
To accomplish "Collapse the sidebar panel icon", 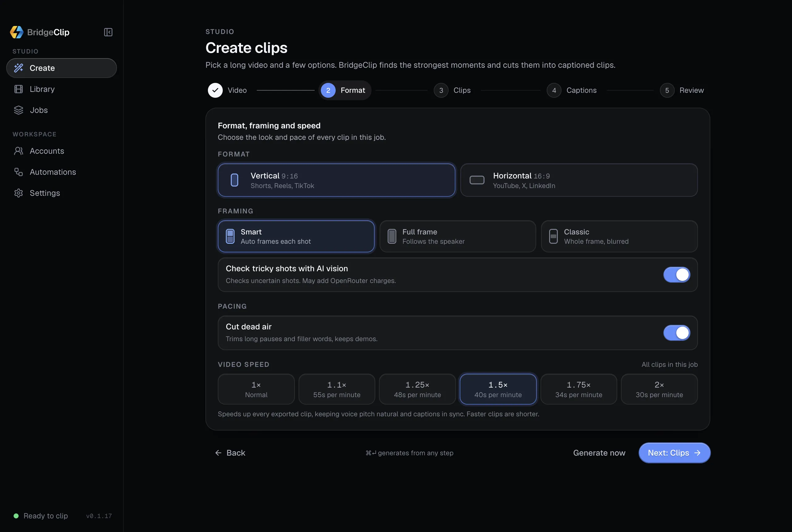I will click(108, 32).
